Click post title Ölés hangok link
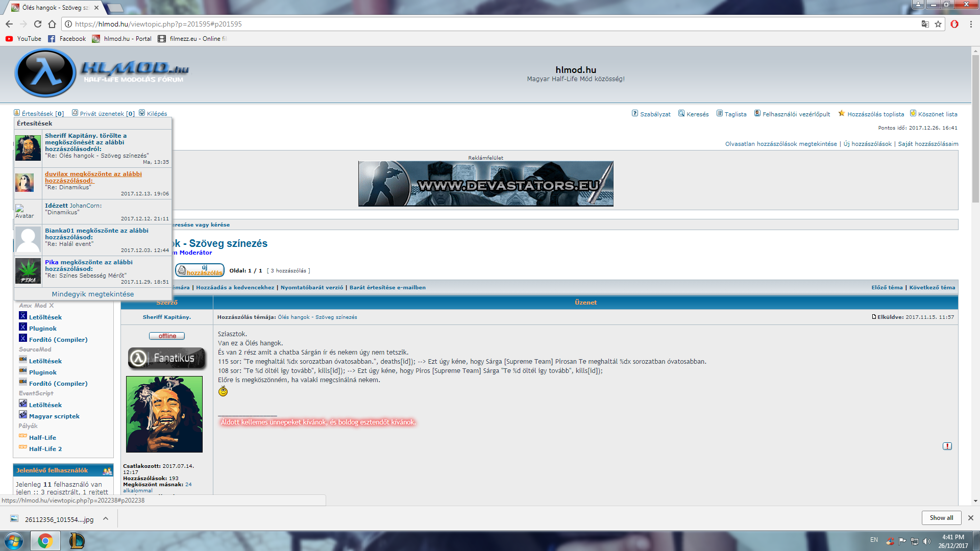 317,317
